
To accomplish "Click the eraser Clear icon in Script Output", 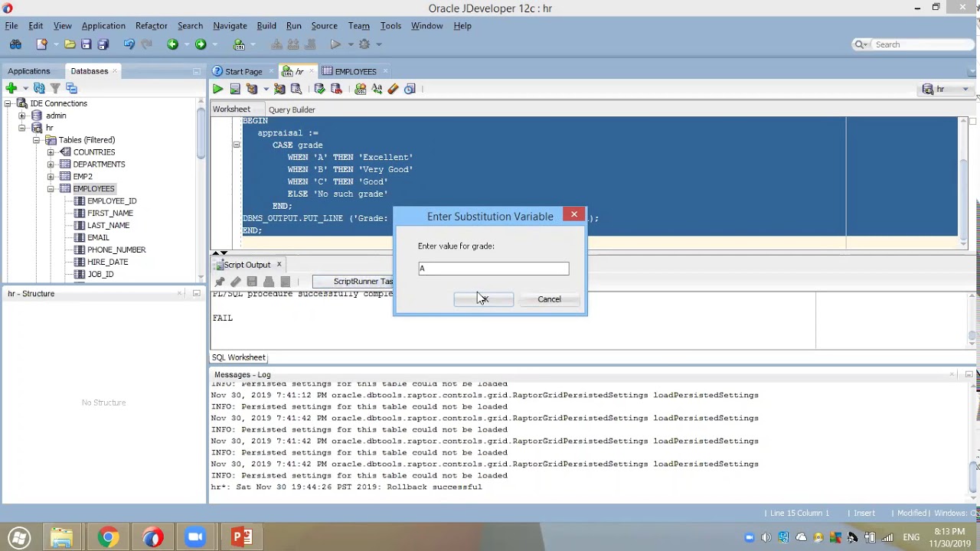I will [x=236, y=282].
